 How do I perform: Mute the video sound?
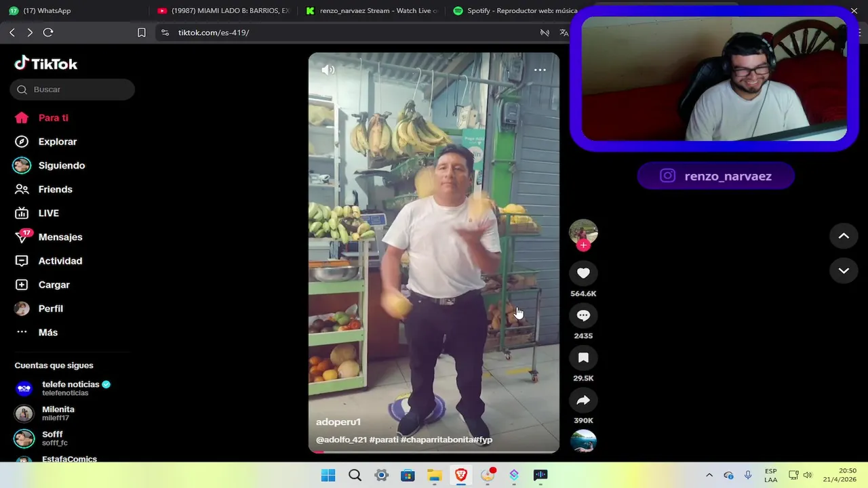click(x=328, y=70)
